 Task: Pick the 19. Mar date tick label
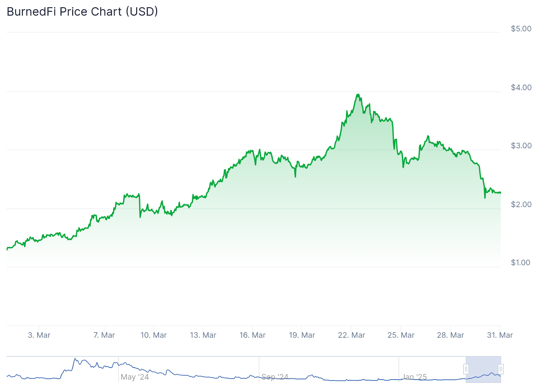pos(302,335)
